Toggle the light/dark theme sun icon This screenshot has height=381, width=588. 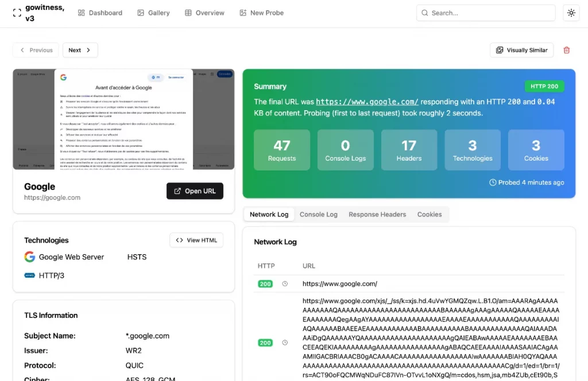click(x=571, y=13)
